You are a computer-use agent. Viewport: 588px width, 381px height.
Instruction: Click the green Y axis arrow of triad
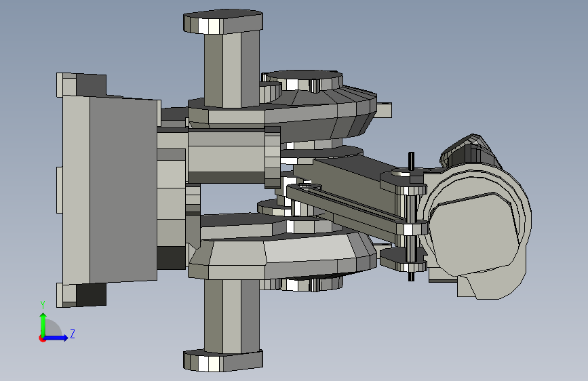click(43, 324)
